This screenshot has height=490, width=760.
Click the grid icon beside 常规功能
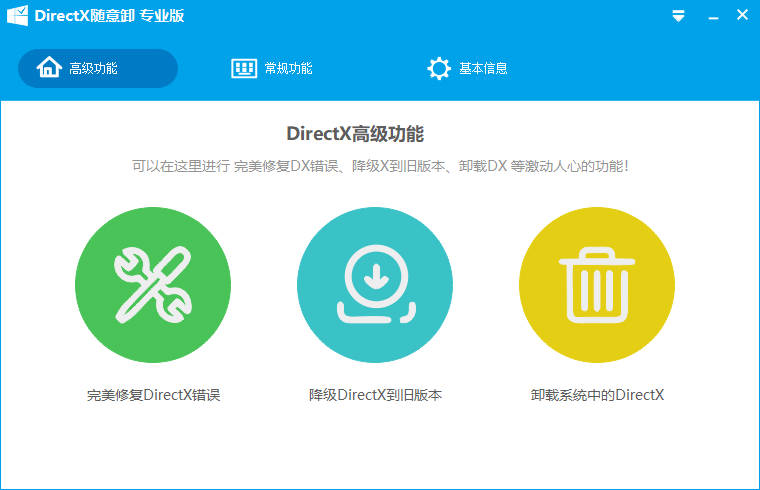pos(244,68)
